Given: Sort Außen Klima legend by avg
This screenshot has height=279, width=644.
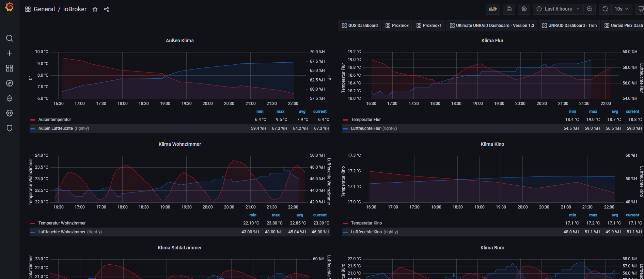Looking at the screenshot, I should point(302,111).
